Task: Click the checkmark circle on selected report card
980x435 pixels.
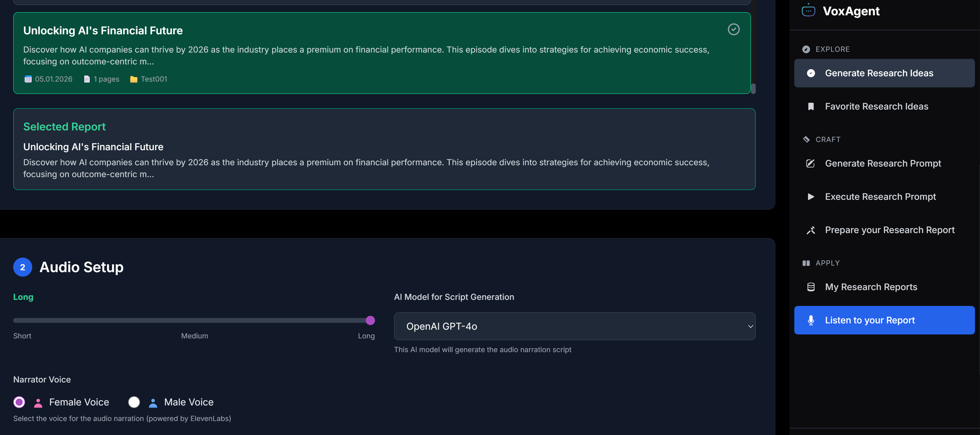Action: (734, 29)
